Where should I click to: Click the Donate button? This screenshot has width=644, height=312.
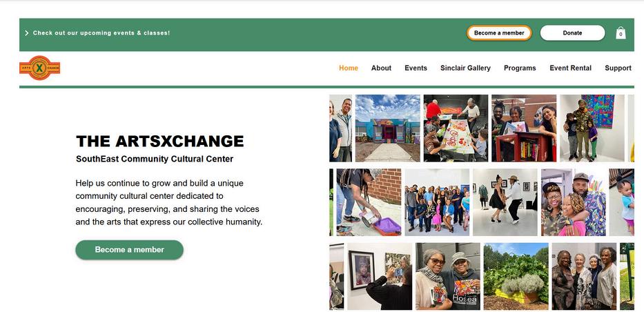tap(572, 33)
